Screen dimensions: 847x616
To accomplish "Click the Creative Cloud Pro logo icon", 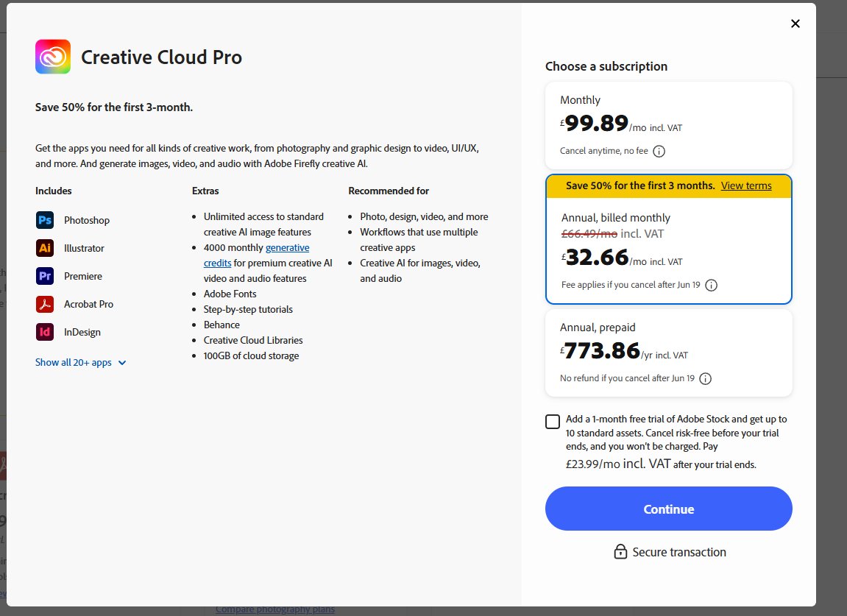I will point(53,57).
